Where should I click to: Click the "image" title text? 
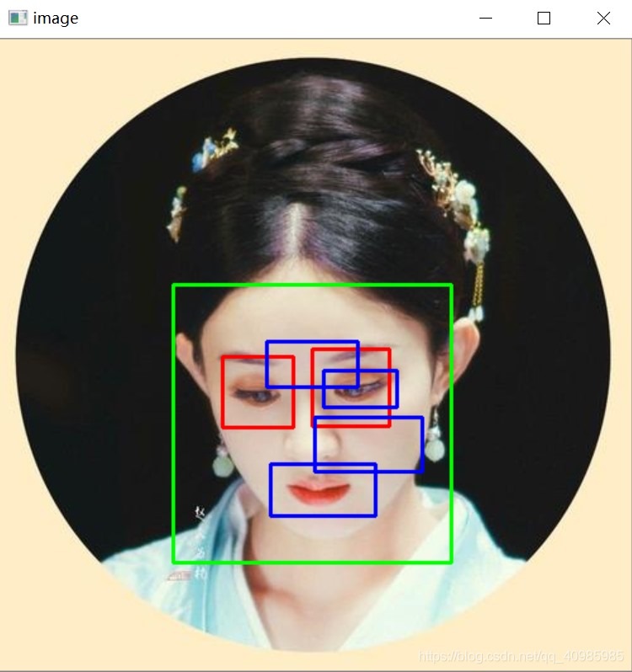[56, 18]
